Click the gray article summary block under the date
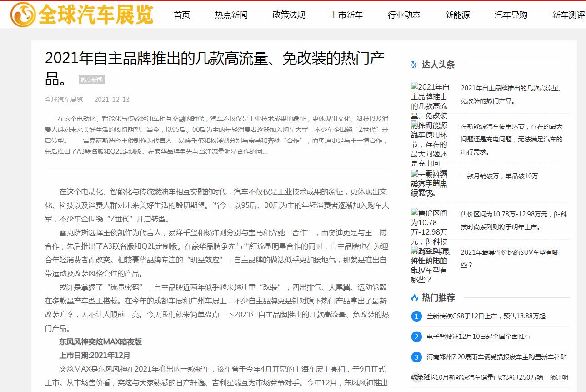This screenshot has height=392, width=586. pyautogui.click(x=217, y=135)
